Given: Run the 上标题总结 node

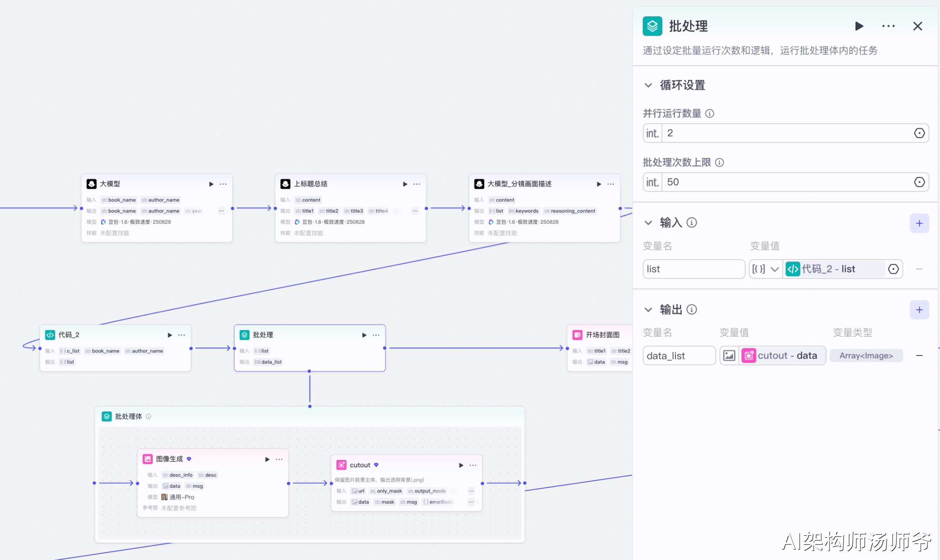Looking at the screenshot, I should tap(405, 184).
